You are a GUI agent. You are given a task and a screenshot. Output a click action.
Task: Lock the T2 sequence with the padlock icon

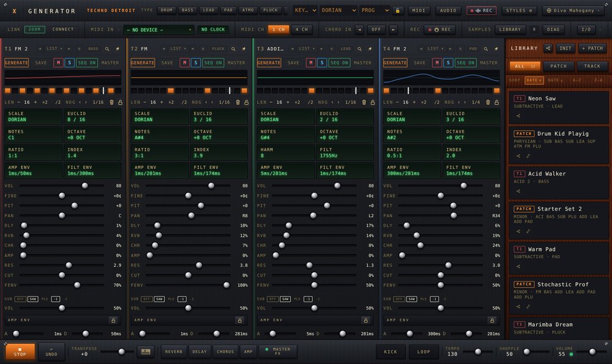246,102
